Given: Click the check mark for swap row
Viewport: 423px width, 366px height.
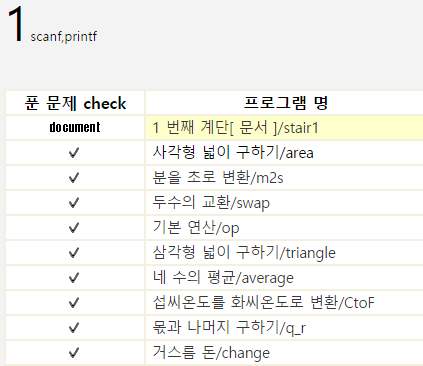Looking at the screenshot, I should coord(74,203).
